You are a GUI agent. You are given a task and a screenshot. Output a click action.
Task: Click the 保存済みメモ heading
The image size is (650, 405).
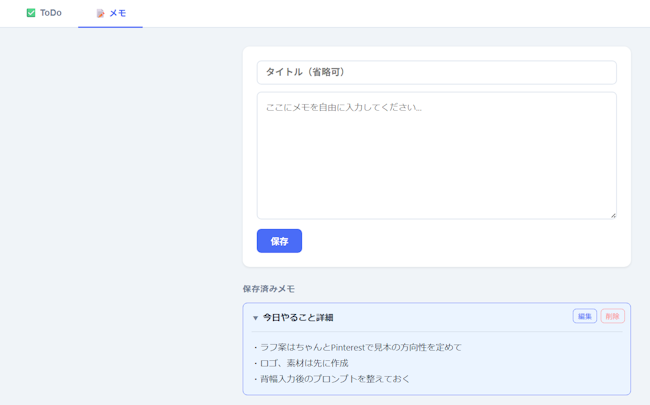(x=269, y=289)
